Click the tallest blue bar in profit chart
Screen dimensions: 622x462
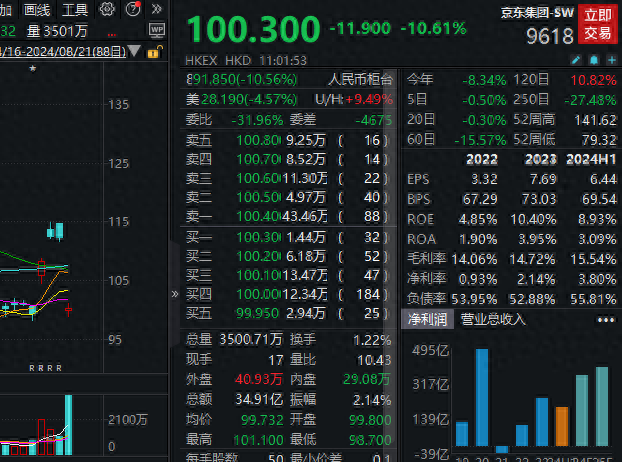(482, 397)
